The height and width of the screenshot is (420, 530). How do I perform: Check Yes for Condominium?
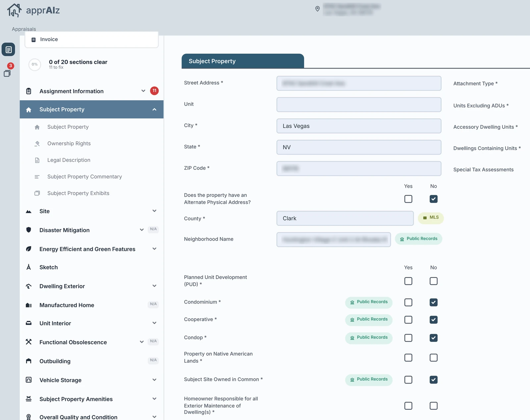click(408, 303)
